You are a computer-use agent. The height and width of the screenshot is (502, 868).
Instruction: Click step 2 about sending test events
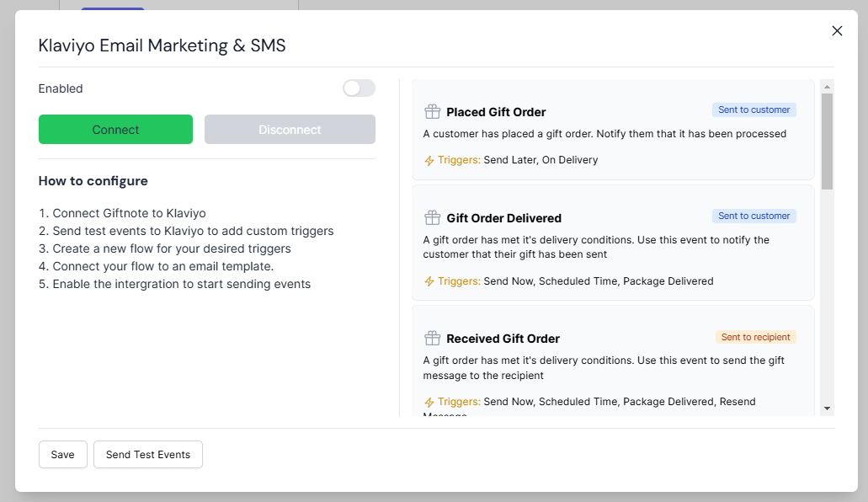pos(186,231)
